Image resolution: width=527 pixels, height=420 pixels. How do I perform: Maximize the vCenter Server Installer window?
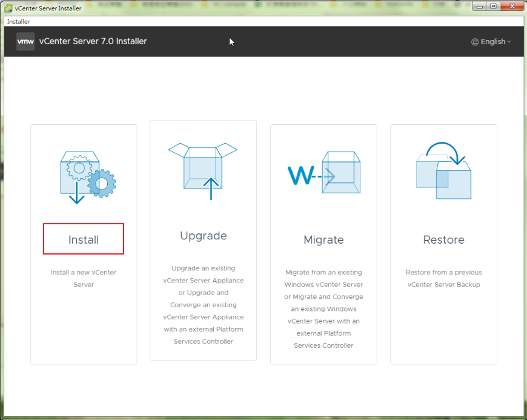click(x=493, y=6)
